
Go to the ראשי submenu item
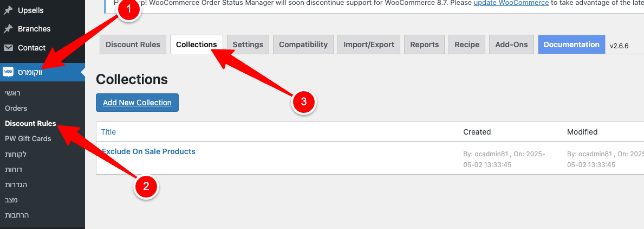[x=12, y=93]
